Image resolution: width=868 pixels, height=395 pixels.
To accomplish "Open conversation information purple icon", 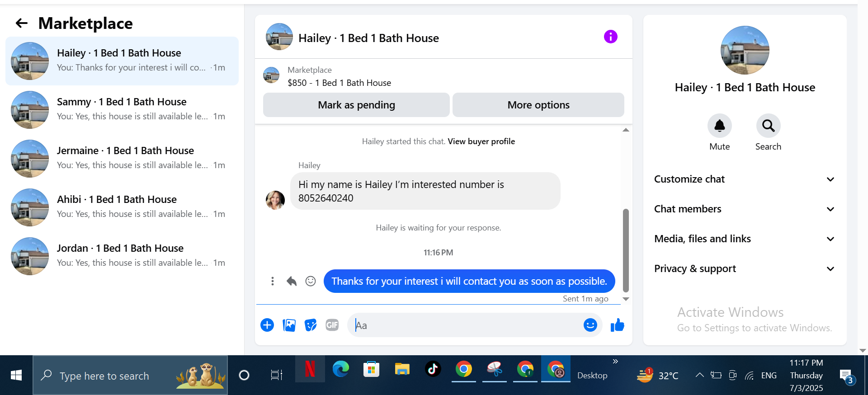I will [x=610, y=37].
